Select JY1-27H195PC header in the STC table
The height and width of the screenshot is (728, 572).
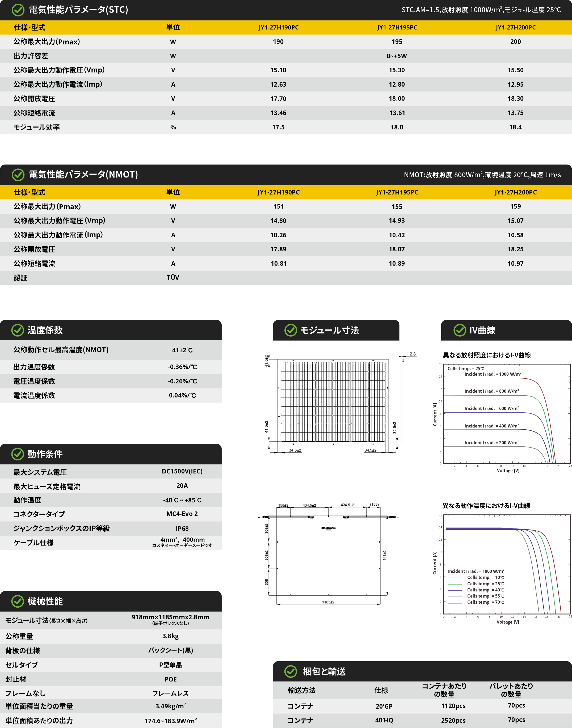[x=397, y=27]
